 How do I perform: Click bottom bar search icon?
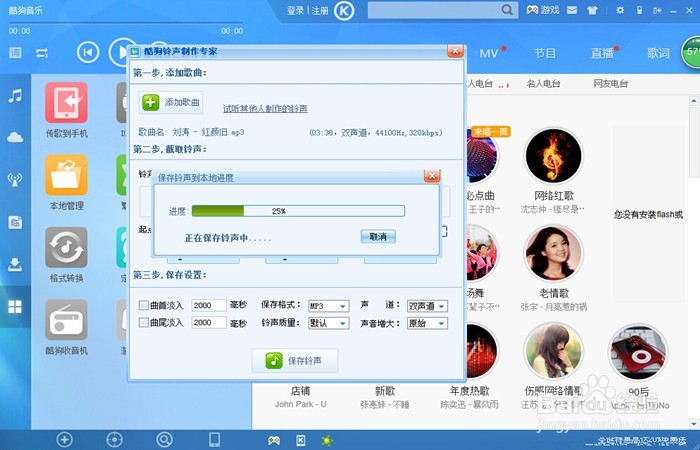click(x=164, y=440)
